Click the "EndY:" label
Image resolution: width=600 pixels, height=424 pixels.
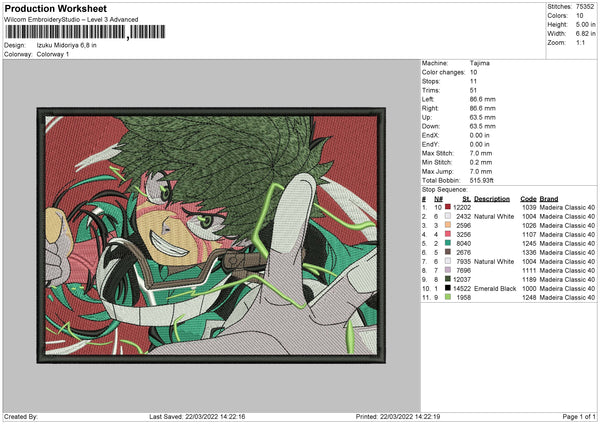coord(430,144)
